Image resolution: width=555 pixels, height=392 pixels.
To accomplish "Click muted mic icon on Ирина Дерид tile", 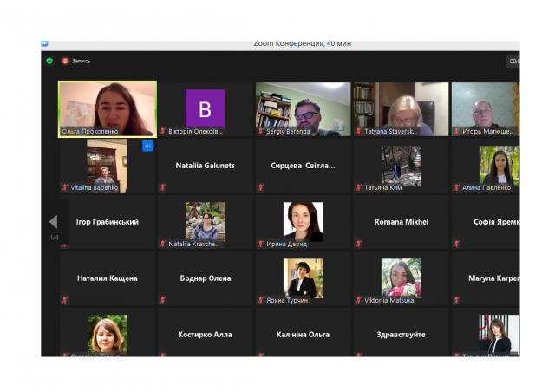I will tap(261, 244).
